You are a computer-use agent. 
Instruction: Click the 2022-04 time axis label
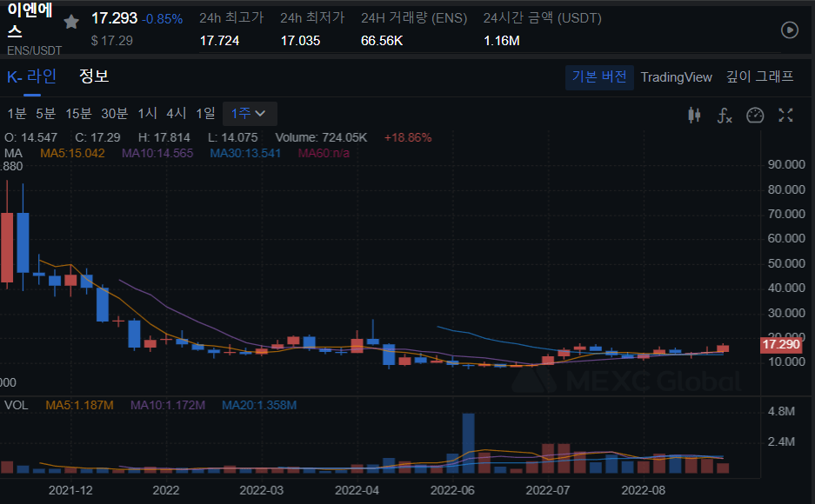coord(357,490)
